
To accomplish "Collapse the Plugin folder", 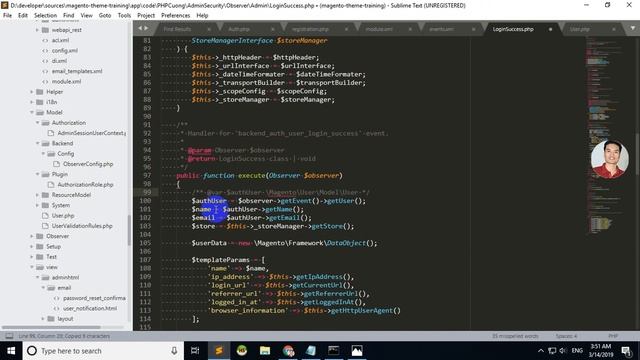I will pos(37,174).
